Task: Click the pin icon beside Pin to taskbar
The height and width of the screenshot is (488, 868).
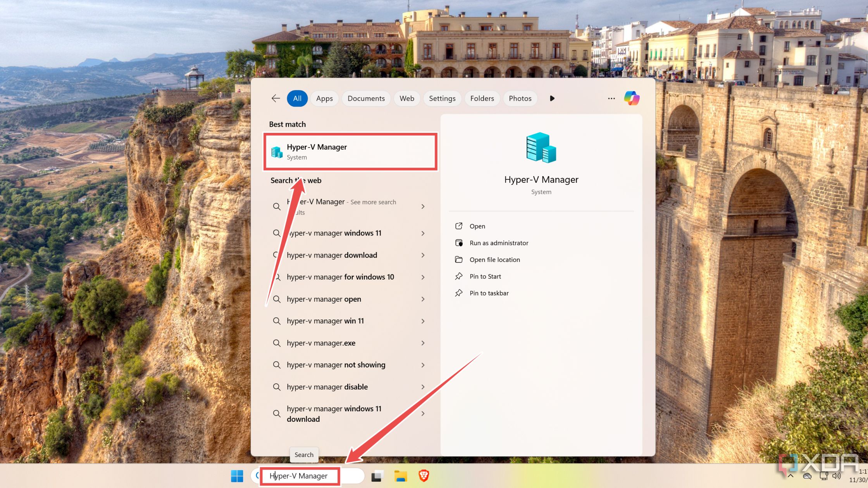Action: [459, 293]
